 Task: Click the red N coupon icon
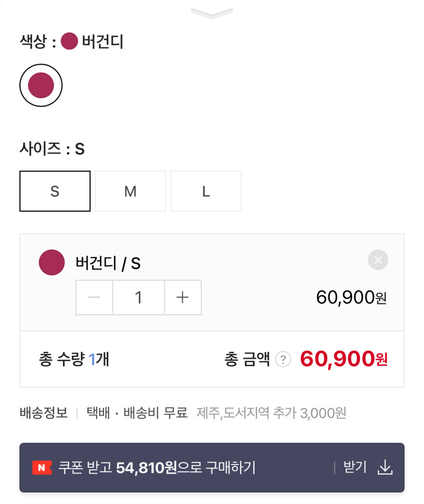pos(42,468)
